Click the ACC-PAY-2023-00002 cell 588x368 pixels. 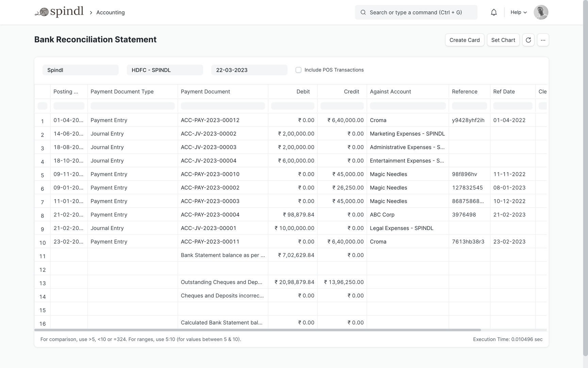point(223,188)
